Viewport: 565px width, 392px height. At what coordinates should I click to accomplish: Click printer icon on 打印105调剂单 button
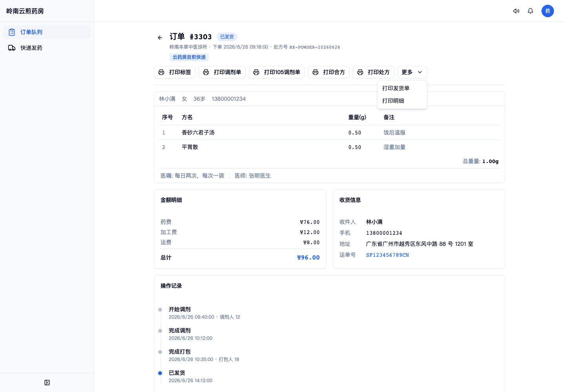click(x=256, y=72)
